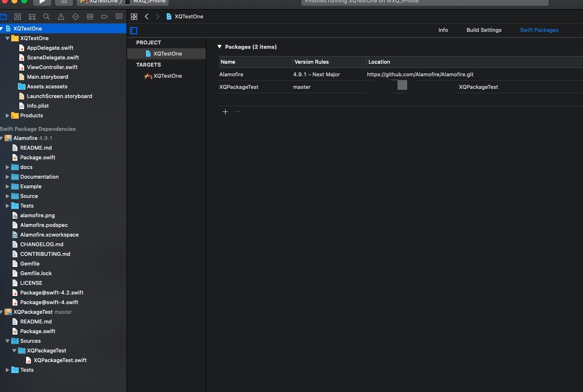Open Gemfile.lock
Viewport: 583px width, 392px height.
point(36,273)
